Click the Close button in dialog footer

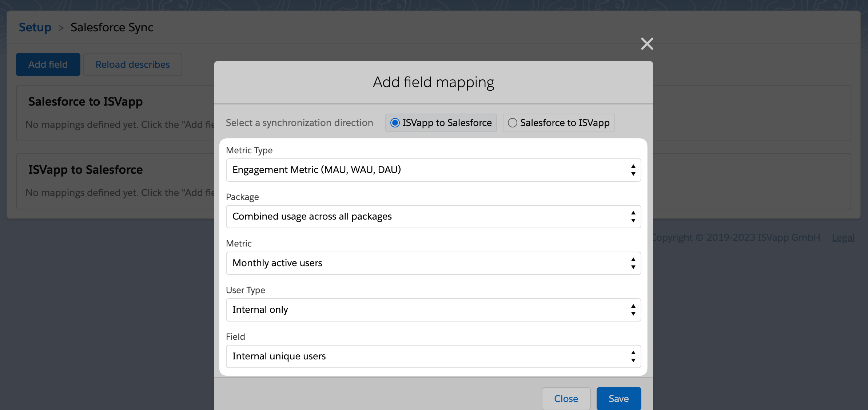coord(566,399)
